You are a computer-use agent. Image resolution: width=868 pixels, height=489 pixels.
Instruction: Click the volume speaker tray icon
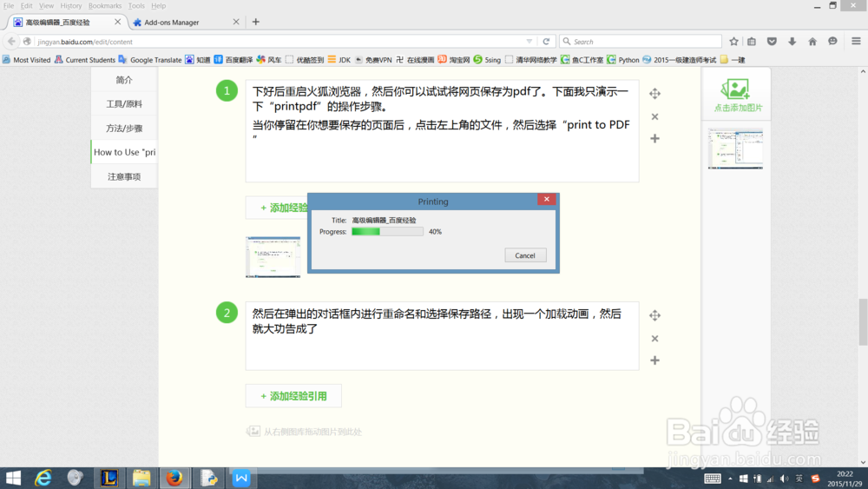pos(785,479)
